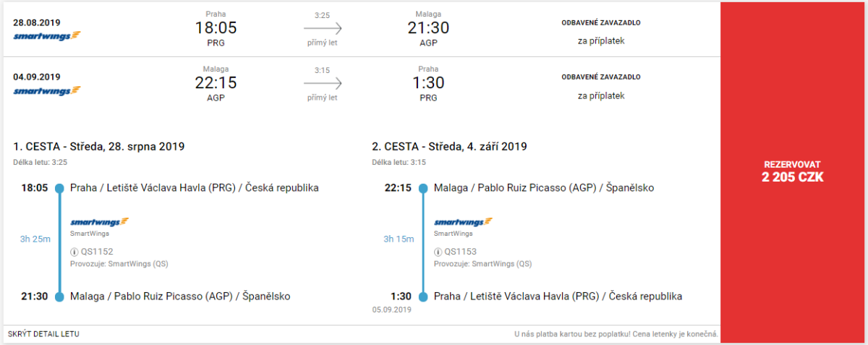Click Smartwings logo in first journey detail
Viewport: 868px width, 345px height.
point(99,221)
